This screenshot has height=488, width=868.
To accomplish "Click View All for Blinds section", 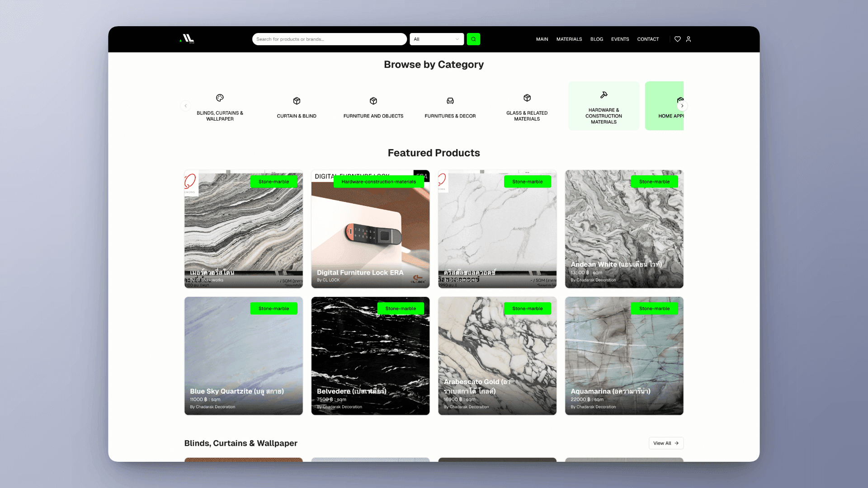I will click(x=665, y=443).
